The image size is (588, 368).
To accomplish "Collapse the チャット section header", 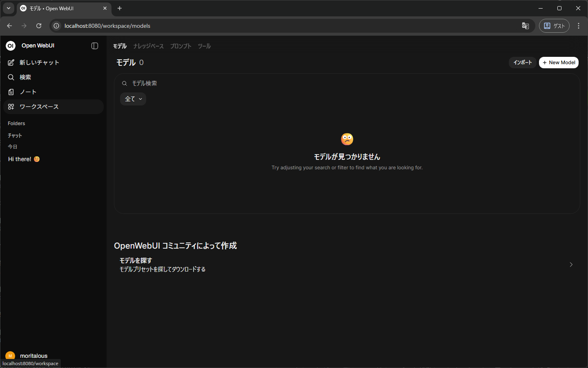I will (x=15, y=136).
